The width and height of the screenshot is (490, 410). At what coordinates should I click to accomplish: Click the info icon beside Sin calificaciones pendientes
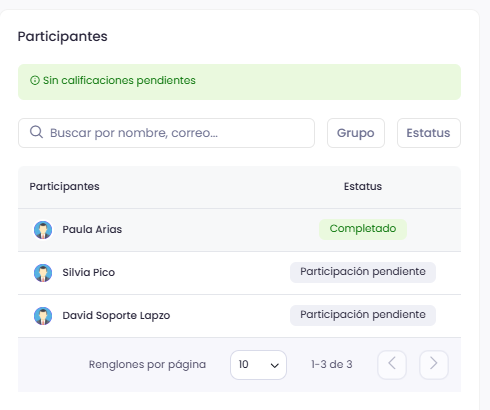point(35,80)
